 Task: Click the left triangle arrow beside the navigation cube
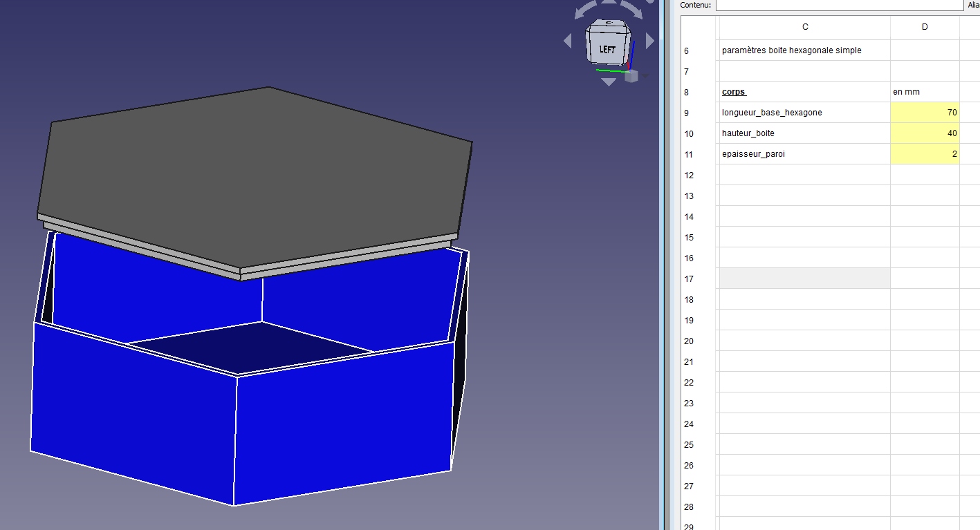[567, 41]
